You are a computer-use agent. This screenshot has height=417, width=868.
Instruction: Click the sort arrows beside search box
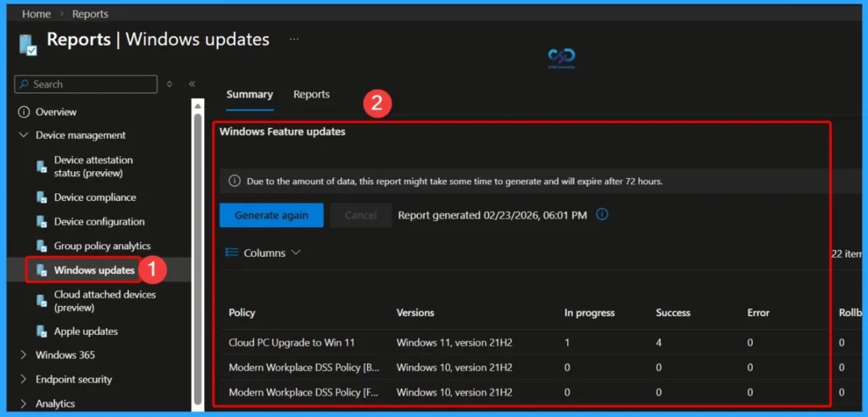tap(170, 84)
